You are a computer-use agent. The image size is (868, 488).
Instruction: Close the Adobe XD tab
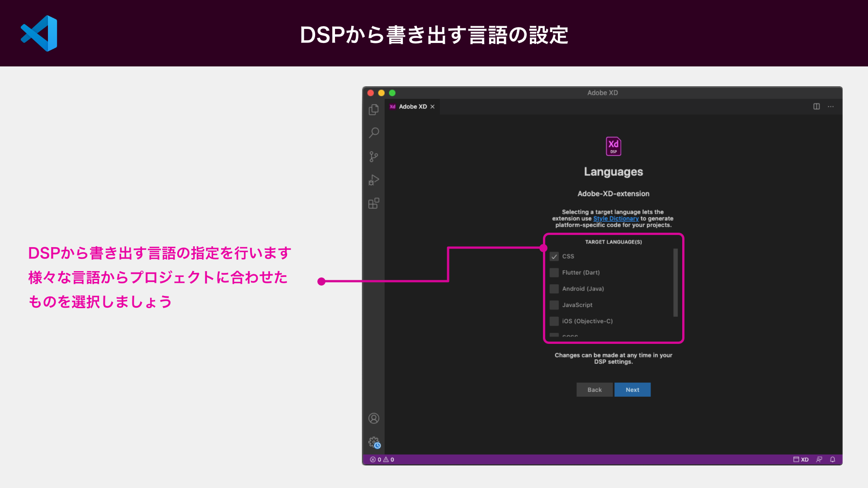pos(433,107)
